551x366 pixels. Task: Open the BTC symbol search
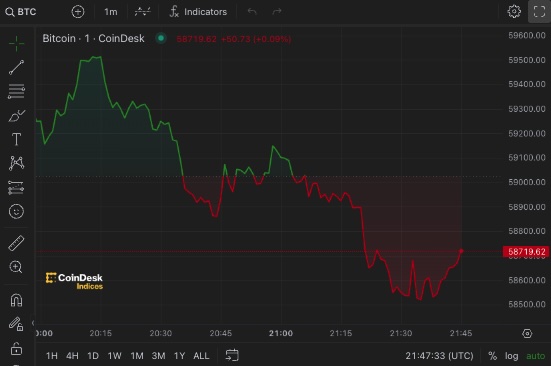(x=21, y=12)
